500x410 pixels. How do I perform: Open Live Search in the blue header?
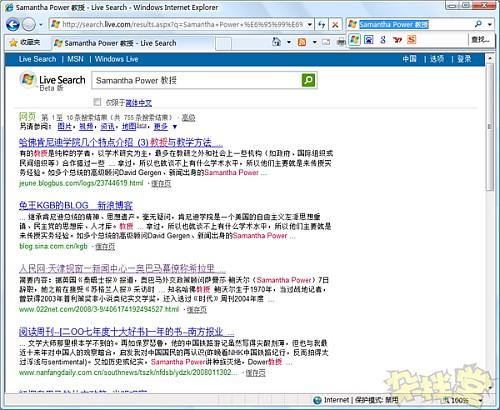point(37,59)
